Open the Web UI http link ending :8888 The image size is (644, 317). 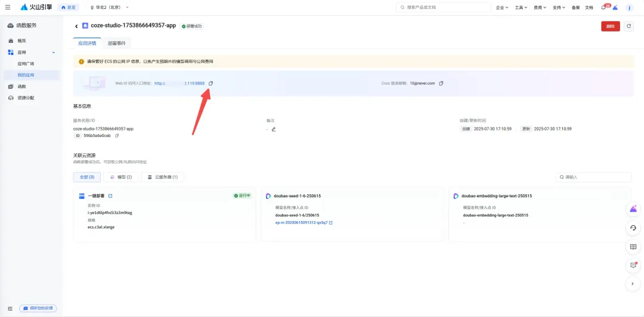[179, 83]
